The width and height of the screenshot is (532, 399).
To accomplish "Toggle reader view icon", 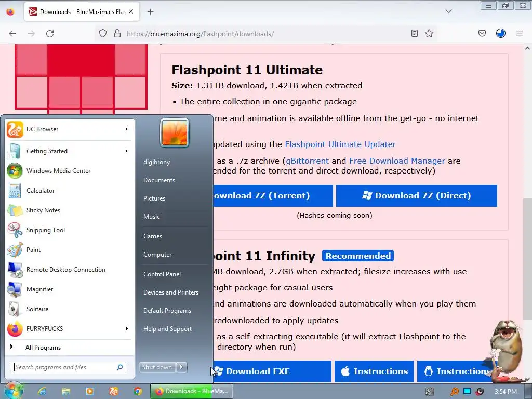I will pyautogui.click(x=414, y=33).
